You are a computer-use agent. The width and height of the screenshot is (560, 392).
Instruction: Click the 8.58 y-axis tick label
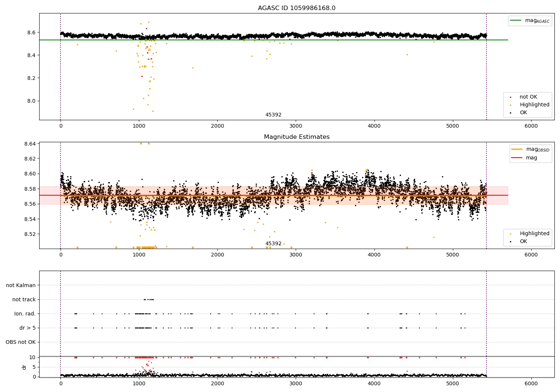[x=29, y=189]
